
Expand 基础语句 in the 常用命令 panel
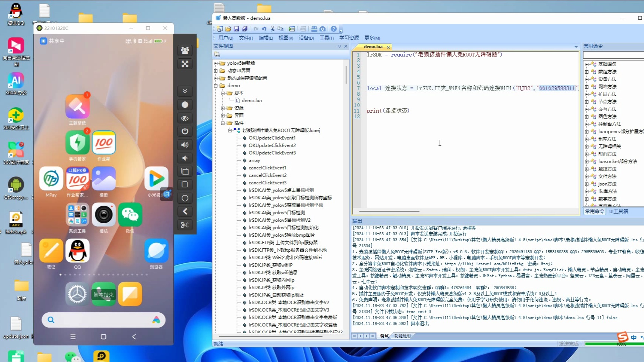(x=587, y=64)
